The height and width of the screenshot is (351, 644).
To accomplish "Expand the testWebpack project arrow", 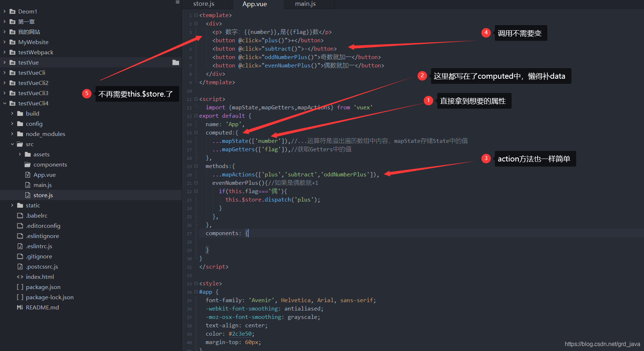I will point(4,52).
